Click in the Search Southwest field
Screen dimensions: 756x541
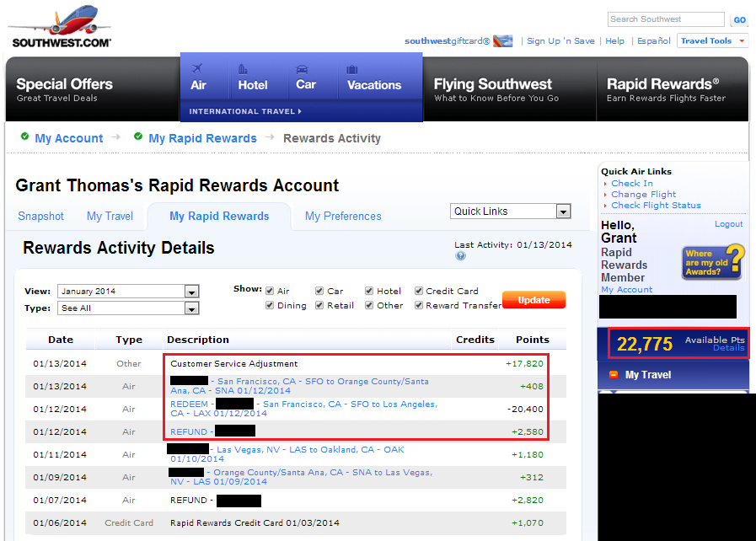(x=666, y=19)
